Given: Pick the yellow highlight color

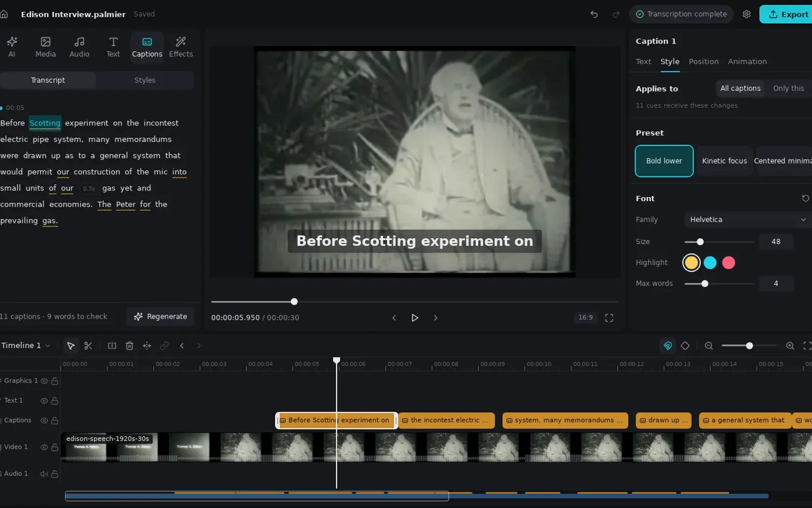Looking at the screenshot, I should 691,263.
